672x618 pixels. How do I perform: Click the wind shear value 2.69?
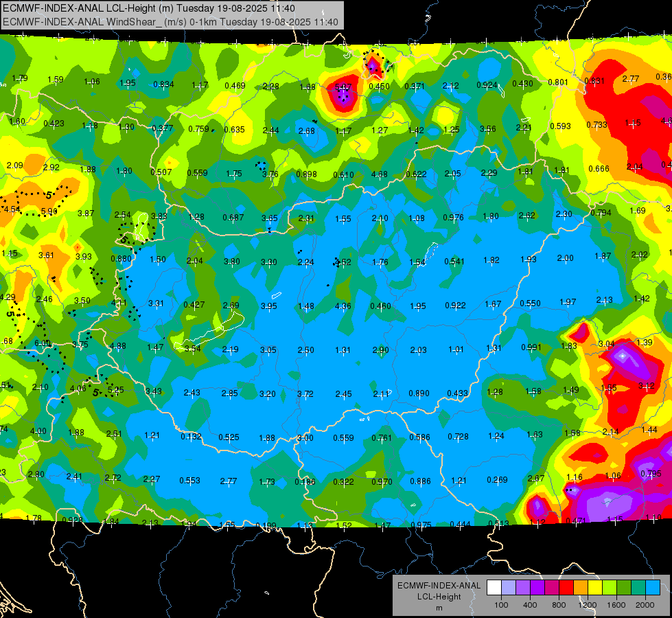tap(231, 305)
